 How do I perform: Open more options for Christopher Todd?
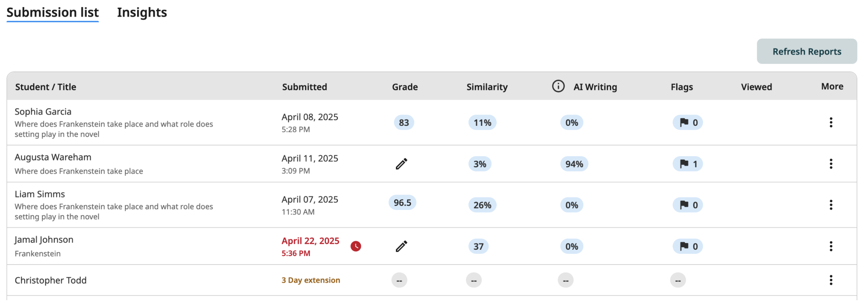831,280
